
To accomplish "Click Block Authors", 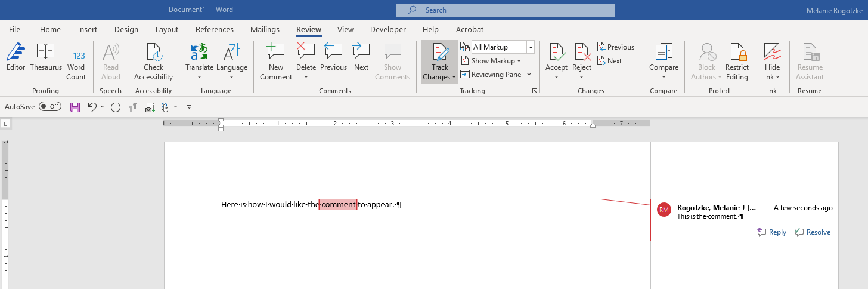I will coord(706,62).
